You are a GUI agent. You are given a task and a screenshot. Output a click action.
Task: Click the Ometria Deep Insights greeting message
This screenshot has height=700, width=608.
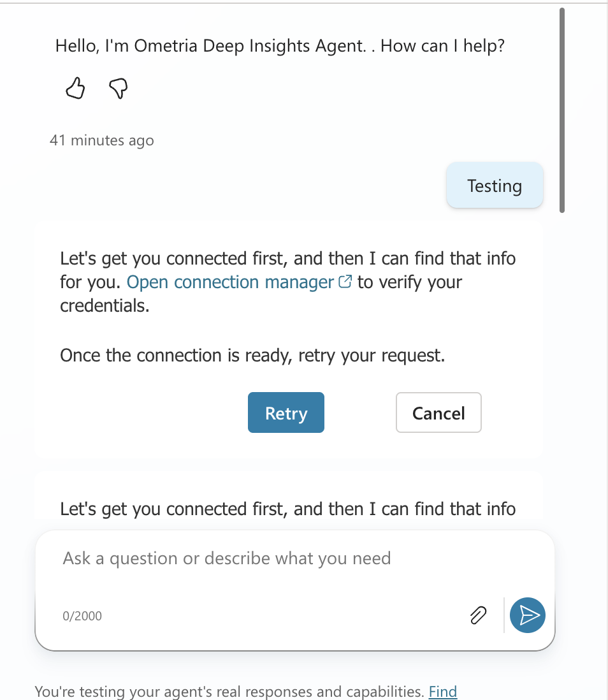coord(280,46)
